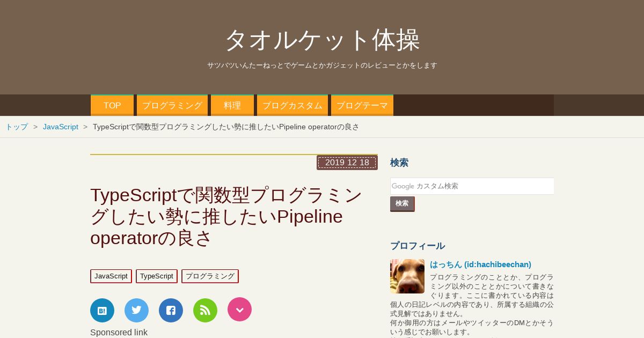Click the 検索 search button

tap(402, 204)
